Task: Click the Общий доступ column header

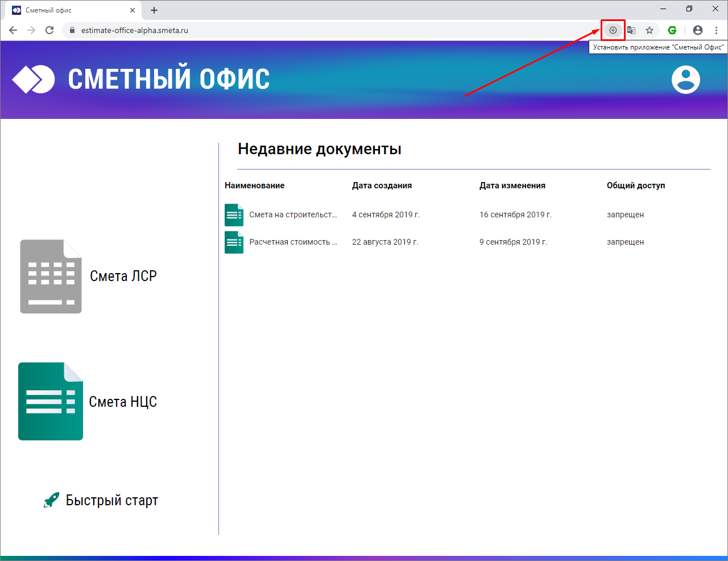Action: coord(636,185)
